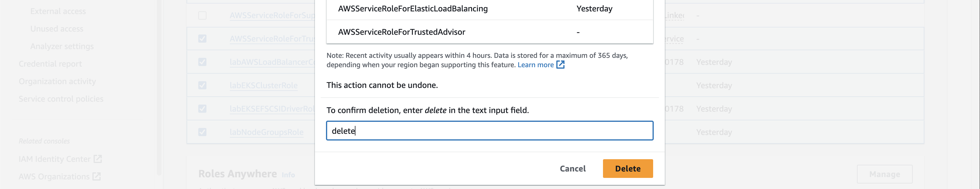Image resolution: width=980 pixels, height=189 pixels.
Task: Open Credential report in sidebar
Action: tap(50, 64)
